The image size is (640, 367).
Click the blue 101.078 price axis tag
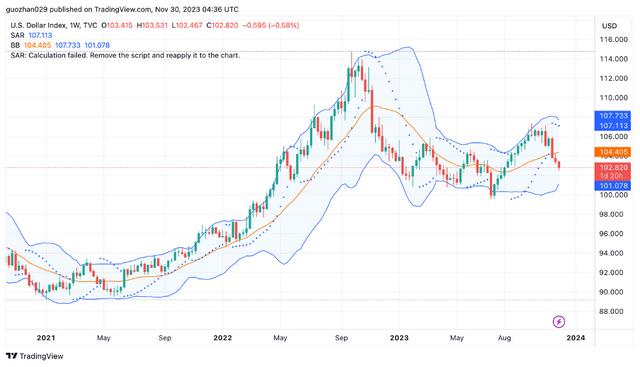click(x=613, y=186)
